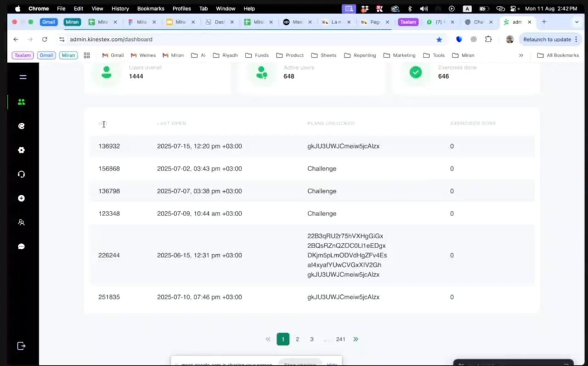The height and width of the screenshot is (366, 588).
Task: Open the Marketing bookmarks folder
Action: tap(399, 55)
